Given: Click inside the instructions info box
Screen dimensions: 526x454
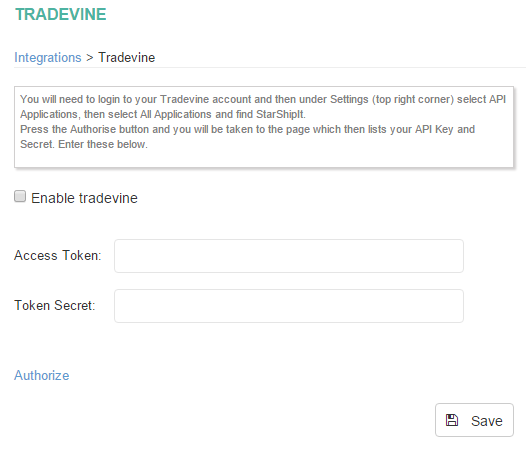Looking at the screenshot, I should coord(264,127).
